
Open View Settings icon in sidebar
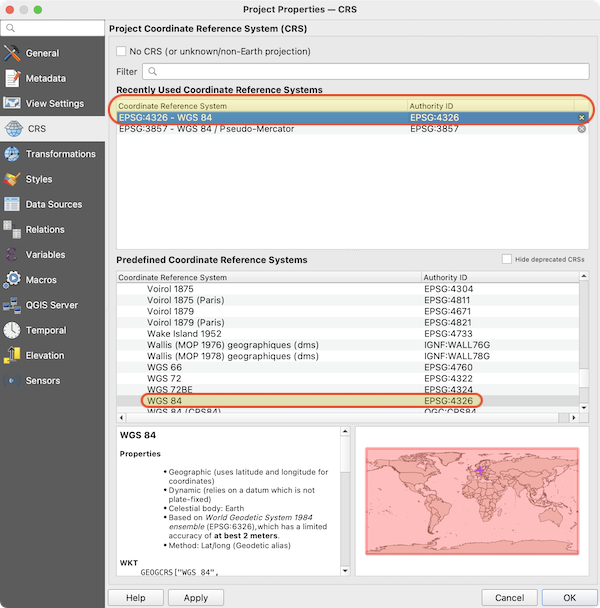12,103
